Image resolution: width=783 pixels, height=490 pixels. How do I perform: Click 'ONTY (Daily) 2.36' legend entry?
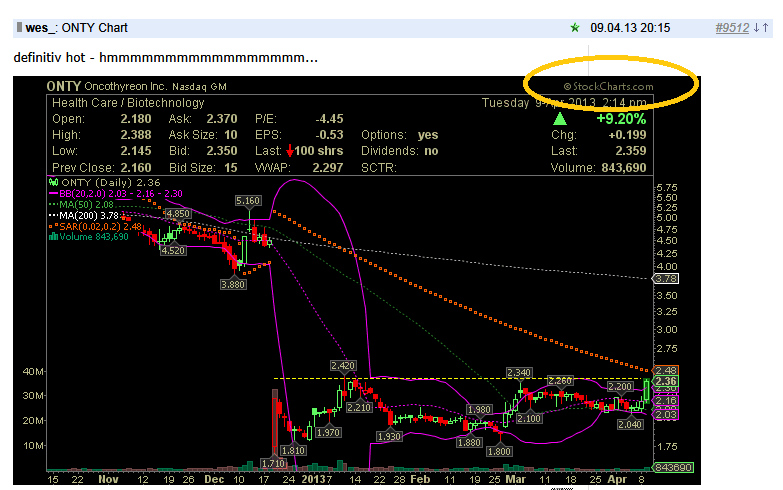pyautogui.click(x=105, y=183)
